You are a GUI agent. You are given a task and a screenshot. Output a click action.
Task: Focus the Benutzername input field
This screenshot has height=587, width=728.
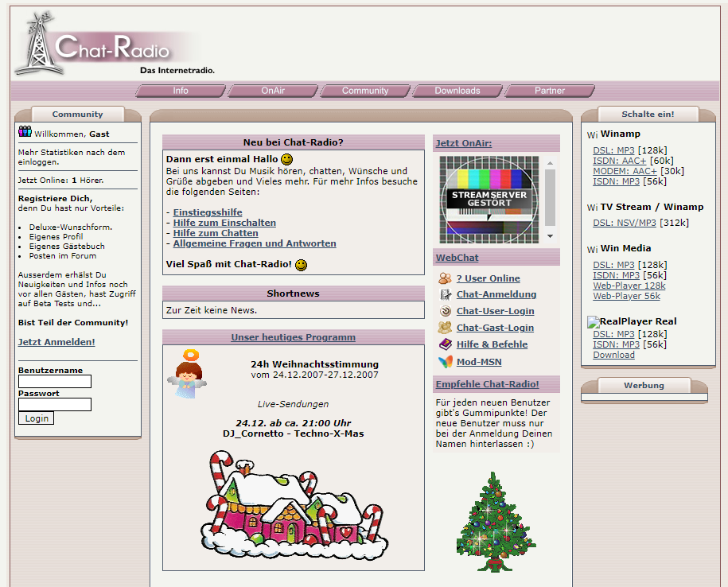click(55, 382)
